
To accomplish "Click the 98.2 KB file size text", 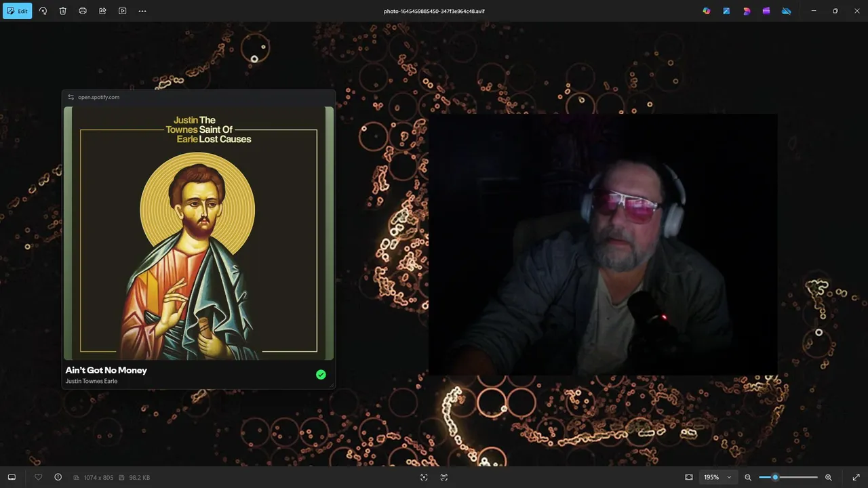I will (x=139, y=478).
